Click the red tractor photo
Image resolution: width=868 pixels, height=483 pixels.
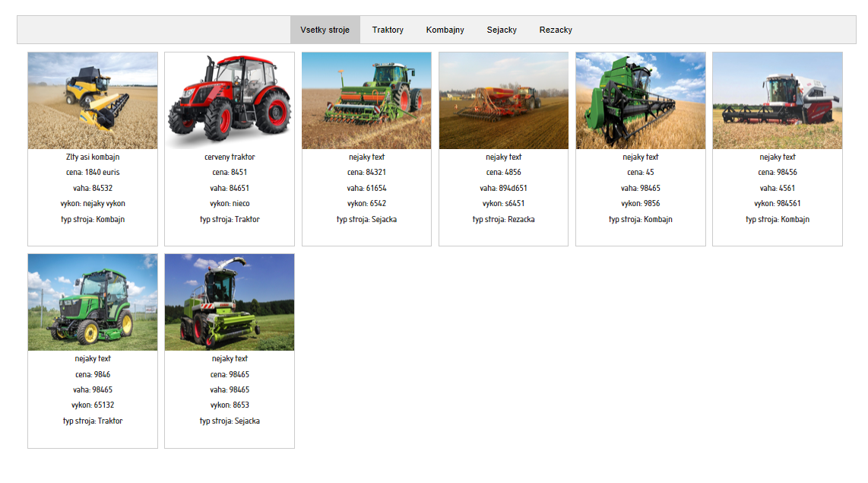pos(230,101)
